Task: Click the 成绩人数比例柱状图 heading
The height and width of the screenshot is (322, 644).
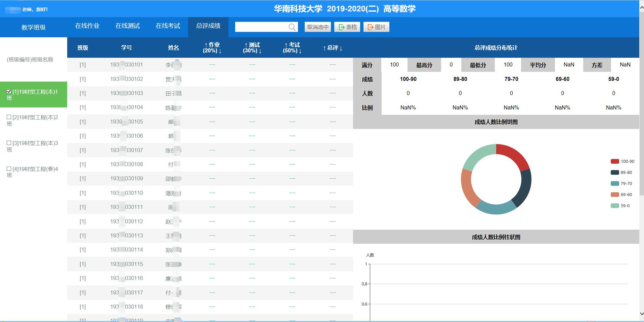Action: coord(496,237)
